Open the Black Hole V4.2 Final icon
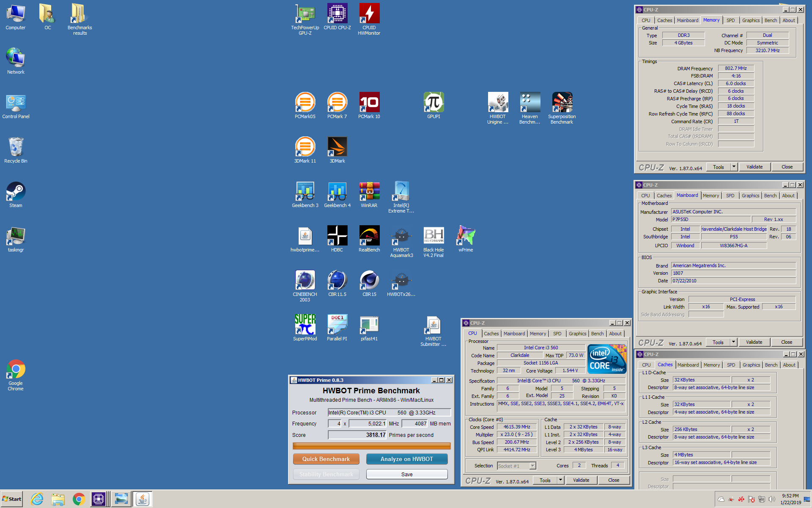The width and height of the screenshot is (812, 508). [x=433, y=242]
